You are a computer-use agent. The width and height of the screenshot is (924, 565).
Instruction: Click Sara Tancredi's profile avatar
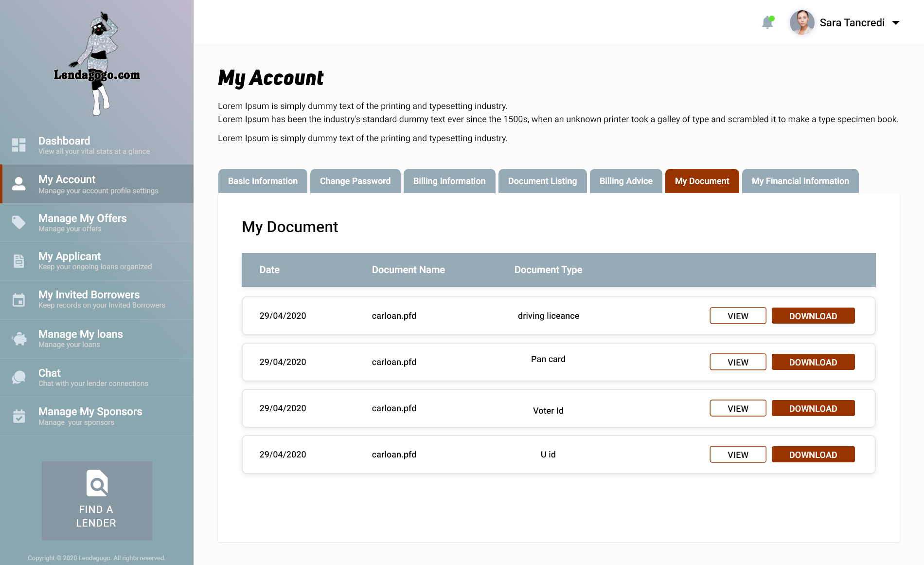(x=802, y=22)
